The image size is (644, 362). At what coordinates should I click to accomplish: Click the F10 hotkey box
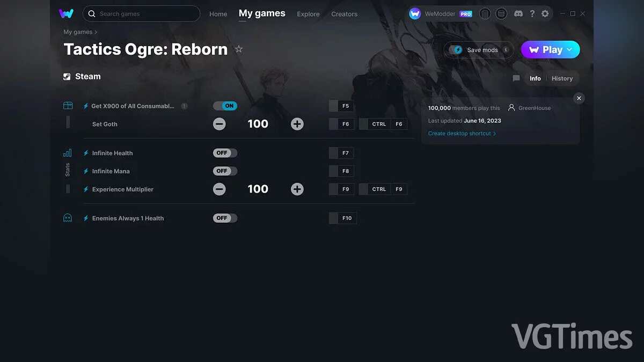click(343, 218)
